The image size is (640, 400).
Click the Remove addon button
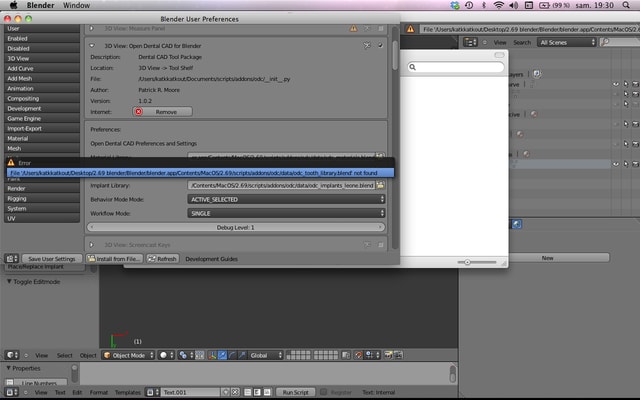coord(162,111)
